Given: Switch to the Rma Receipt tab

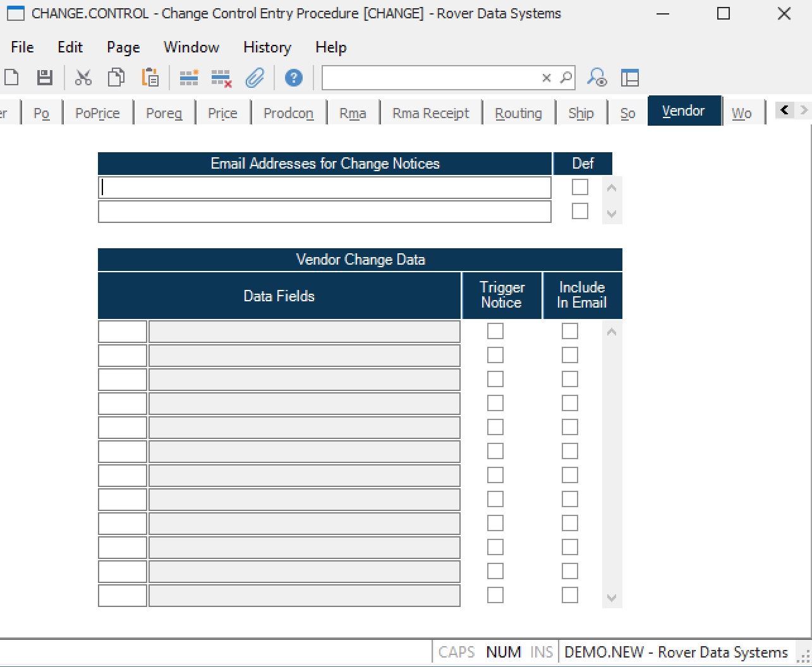Looking at the screenshot, I should [430, 113].
